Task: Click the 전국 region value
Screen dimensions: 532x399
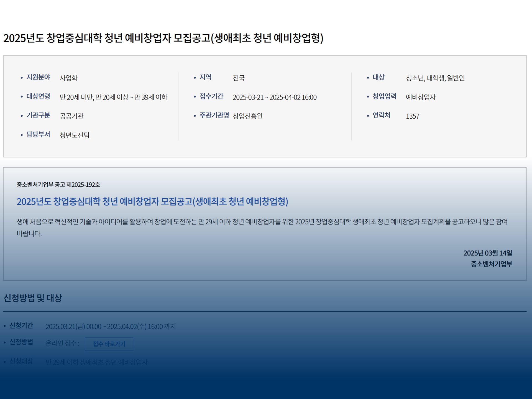Action: click(x=239, y=78)
